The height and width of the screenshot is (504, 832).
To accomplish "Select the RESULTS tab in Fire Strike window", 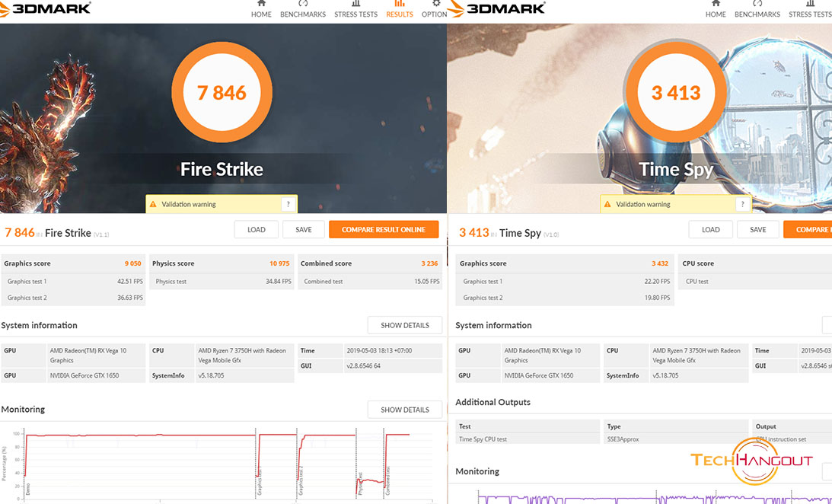I will coord(400,10).
